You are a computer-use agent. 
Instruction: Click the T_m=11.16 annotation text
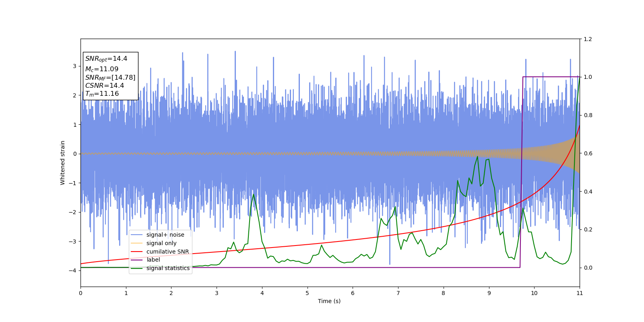(102, 94)
